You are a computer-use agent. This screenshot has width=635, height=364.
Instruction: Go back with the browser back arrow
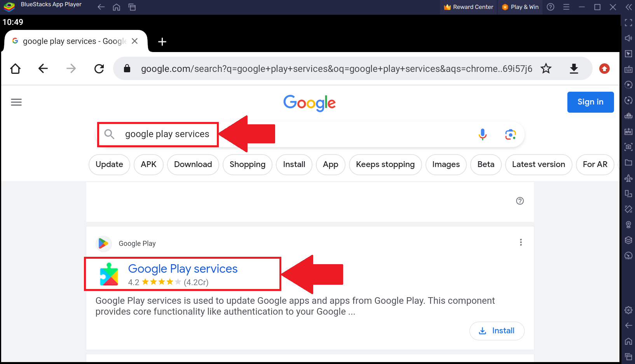click(x=43, y=69)
